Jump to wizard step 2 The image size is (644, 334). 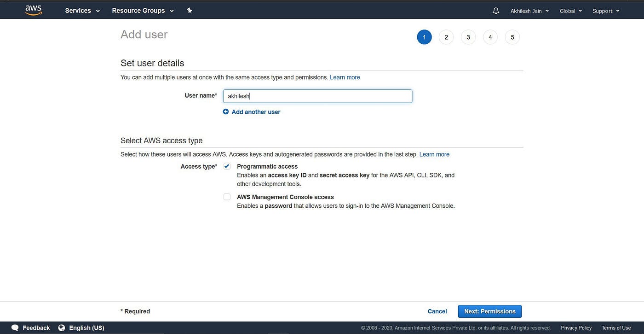(x=446, y=37)
